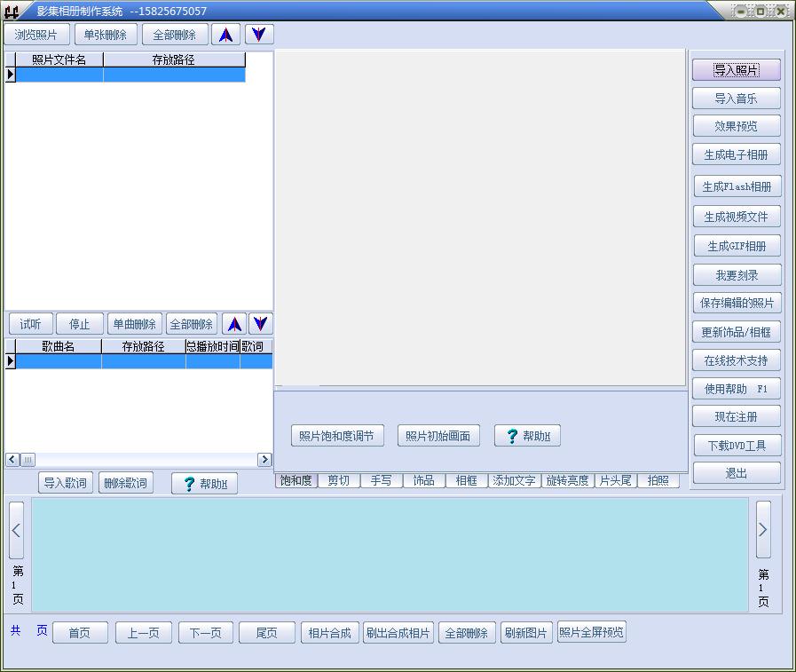
Task: Switch to the 剪切 tab
Action: pyautogui.click(x=339, y=480)
